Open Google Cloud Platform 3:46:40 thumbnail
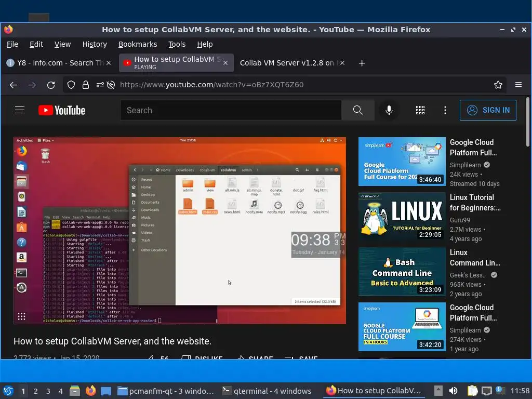The height and width of the screenshot is (399, 532). 402,162
